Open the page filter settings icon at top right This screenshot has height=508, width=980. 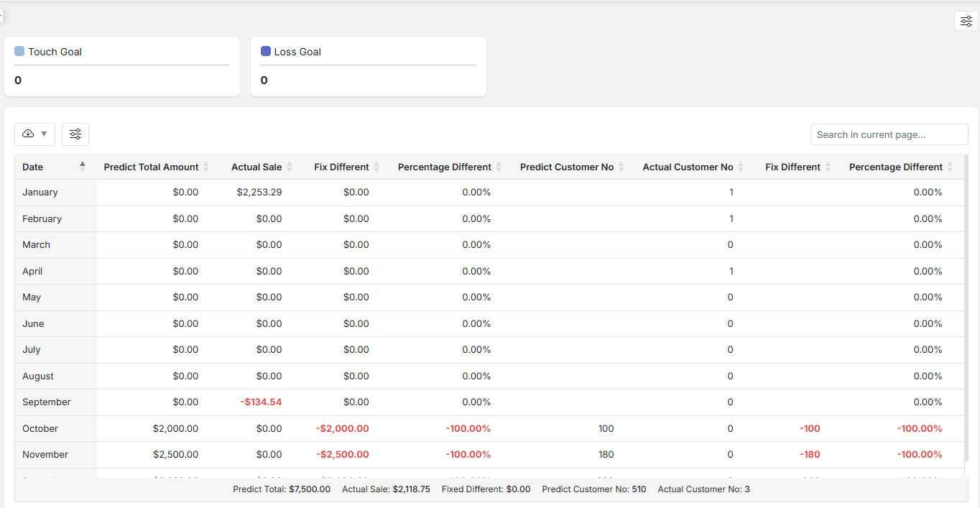point(966,22)
